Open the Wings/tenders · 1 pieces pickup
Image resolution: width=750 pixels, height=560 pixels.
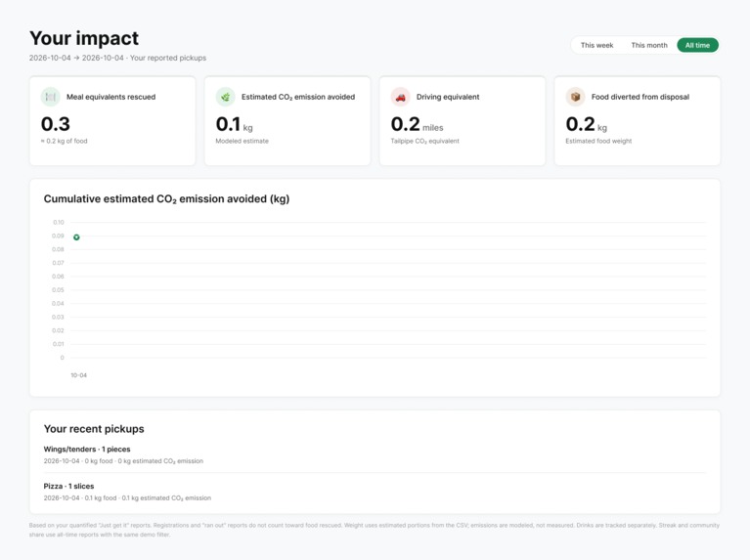click(x=375, y=454)
